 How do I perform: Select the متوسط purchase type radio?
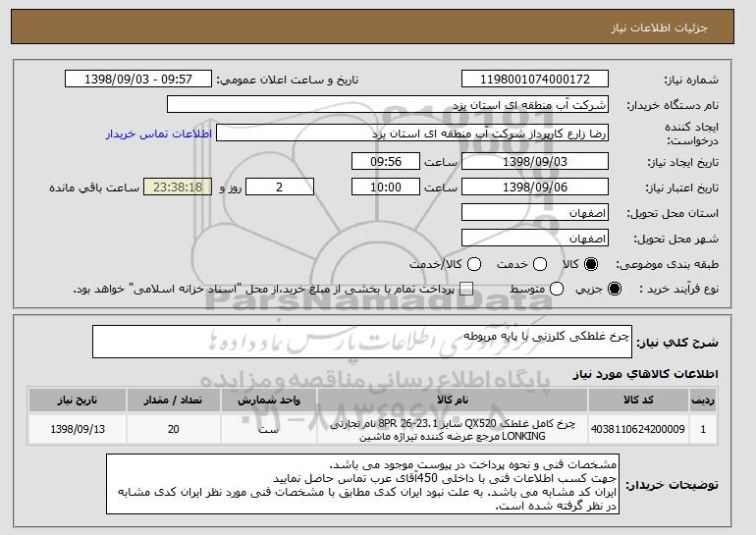tap(557, 289)
